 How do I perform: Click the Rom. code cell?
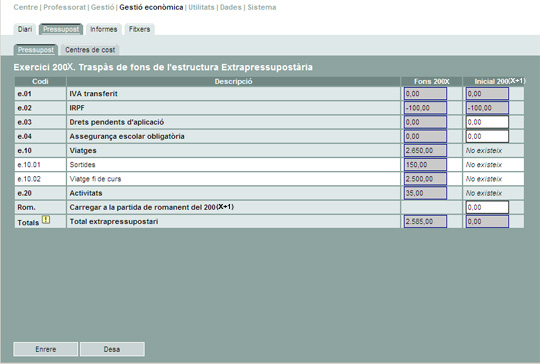pyautogui.click(x=40, y=207)
